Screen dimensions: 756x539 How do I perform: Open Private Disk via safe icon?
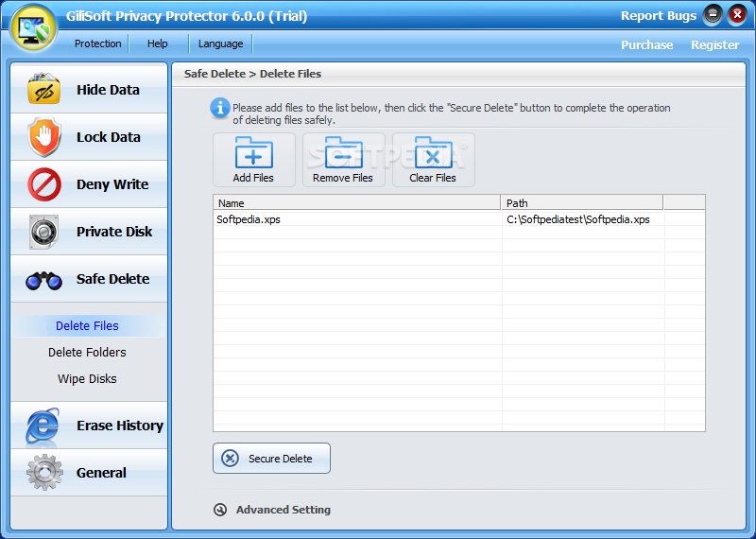pos(43,232)
